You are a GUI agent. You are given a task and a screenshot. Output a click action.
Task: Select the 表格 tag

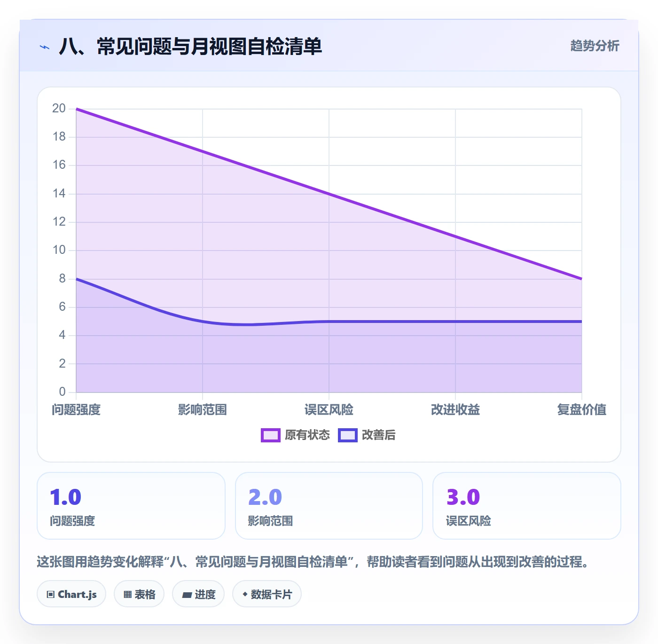click(139, 594)
